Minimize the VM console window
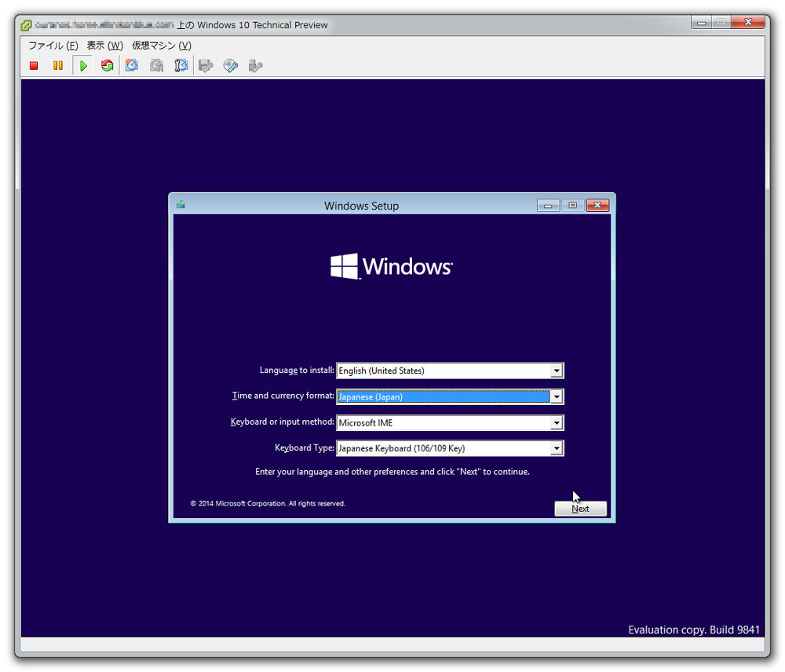This screenshot has height=672, width=785. (x=701, y=23)
